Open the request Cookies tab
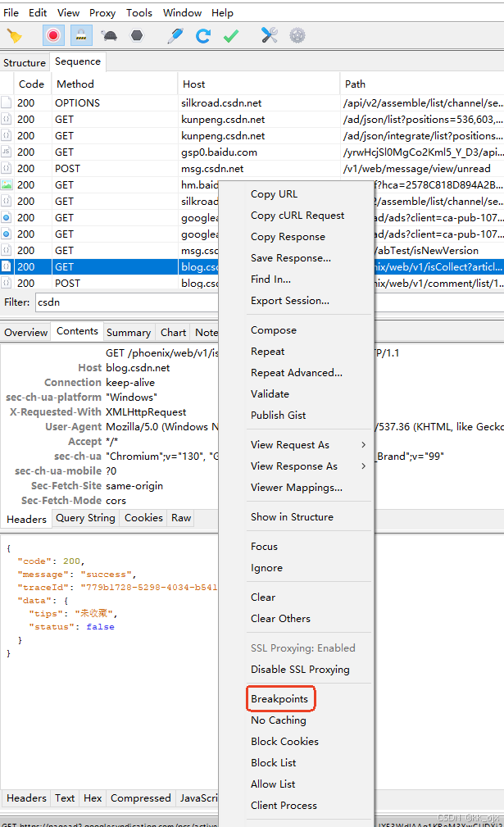504x827 pixels. click(x=143, y=518)
